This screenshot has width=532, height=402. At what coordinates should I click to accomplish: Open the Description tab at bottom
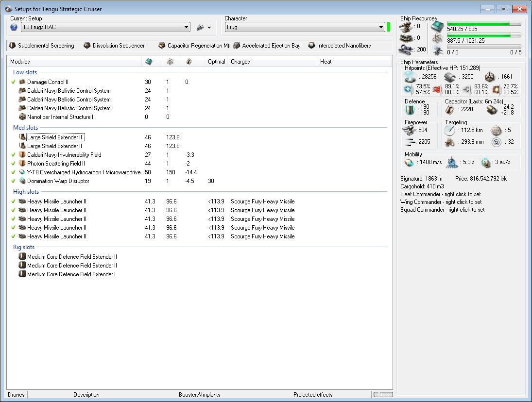point(86,395)
